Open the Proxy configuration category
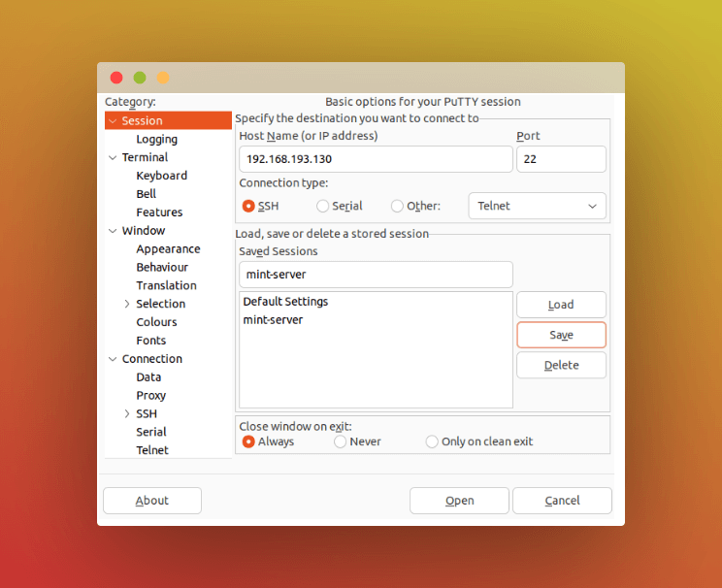The width and height of the screenshot is (722, 588). click(150, 396)
